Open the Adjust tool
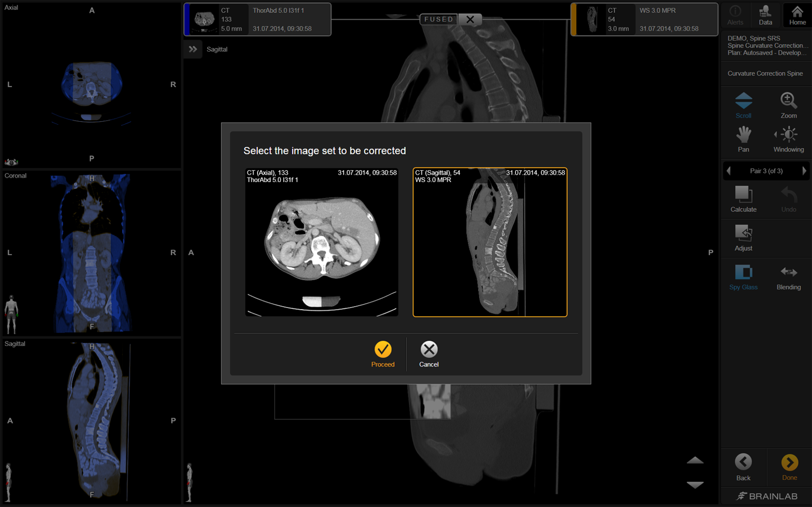Screen dimensions: 812x507 click(743, 238)
